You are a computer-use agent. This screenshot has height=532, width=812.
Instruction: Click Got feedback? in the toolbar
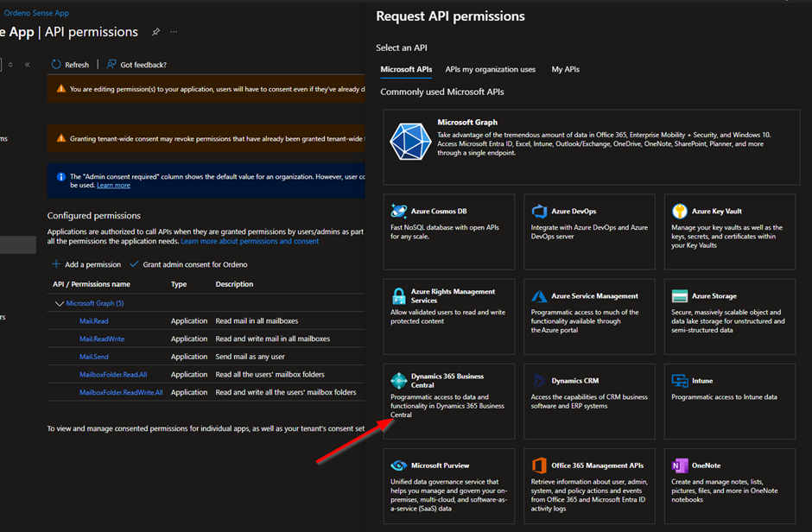coord(136,65)
